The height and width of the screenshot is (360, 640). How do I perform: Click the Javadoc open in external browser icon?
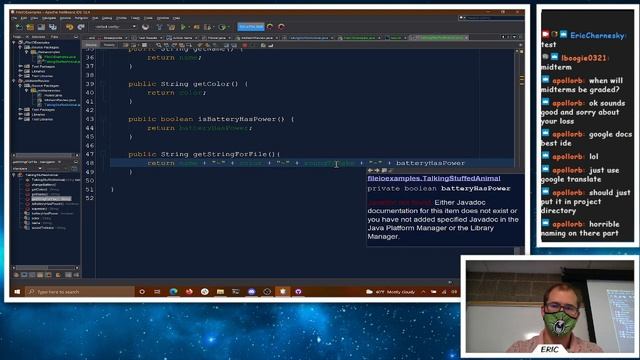[384, 170]
